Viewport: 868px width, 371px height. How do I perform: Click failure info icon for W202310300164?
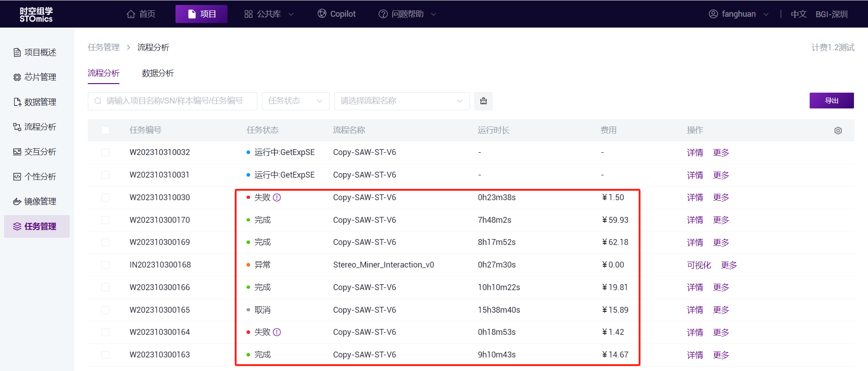pyautogui.click(x=277, y=332)
